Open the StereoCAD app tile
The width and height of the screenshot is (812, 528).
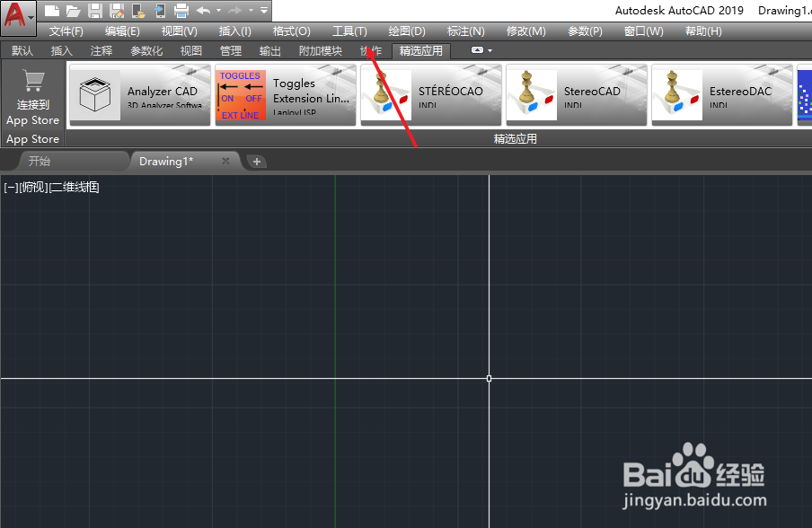(x=577, y=94)
